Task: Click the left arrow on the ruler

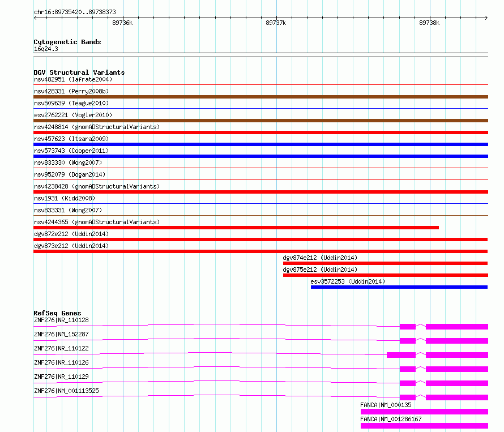Action: click(x=35, y=18)
